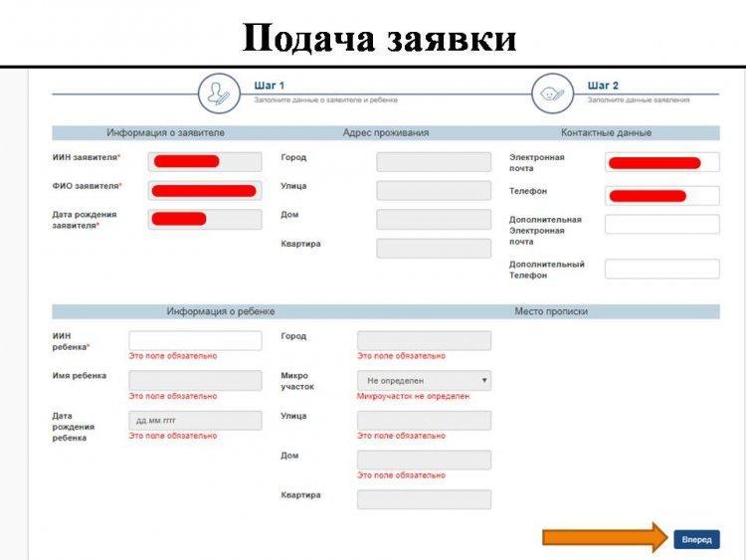Viewport: 746px width, 560px height.
Task: Click the Дополнительный Телефон field
Action: (661, 269)
